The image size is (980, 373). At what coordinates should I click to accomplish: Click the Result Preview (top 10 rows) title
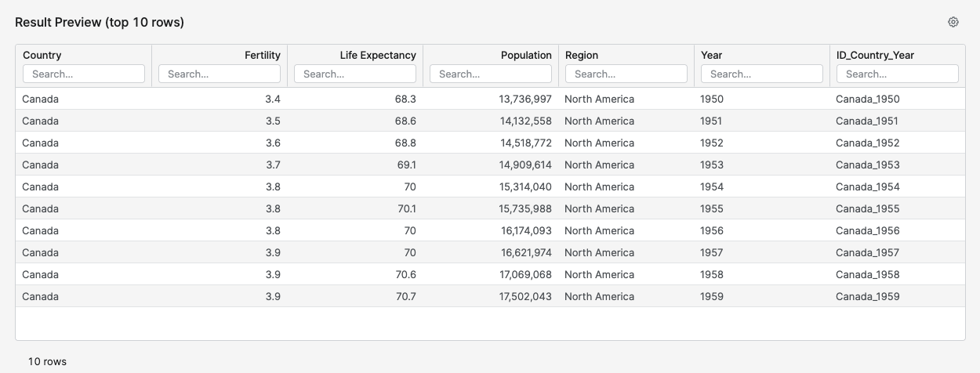click(x=100, y=22)
